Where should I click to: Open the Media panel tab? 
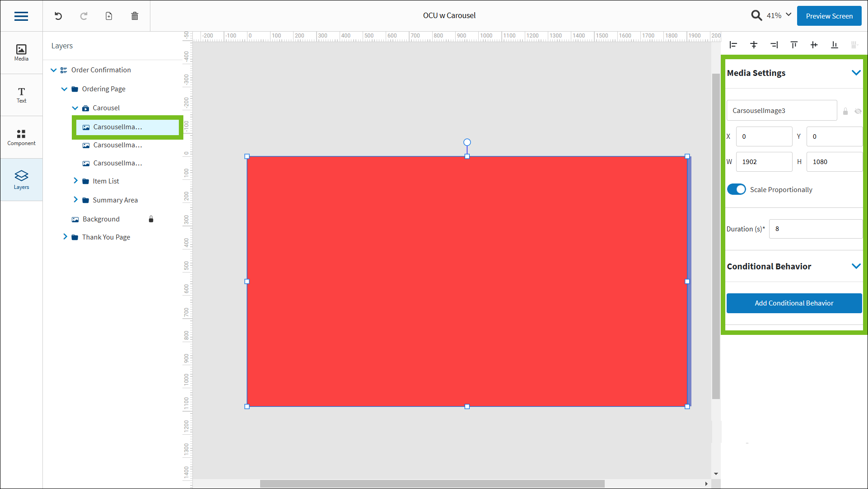click(21, 52)
